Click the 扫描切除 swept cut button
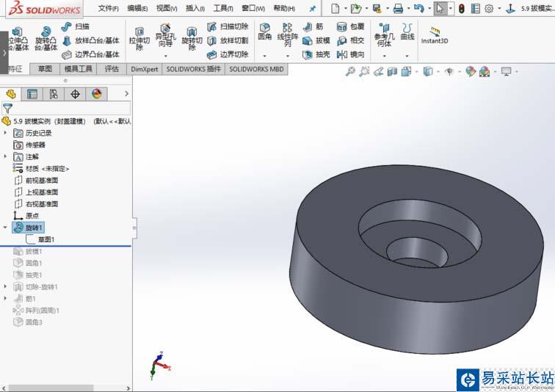 point(228,26)
